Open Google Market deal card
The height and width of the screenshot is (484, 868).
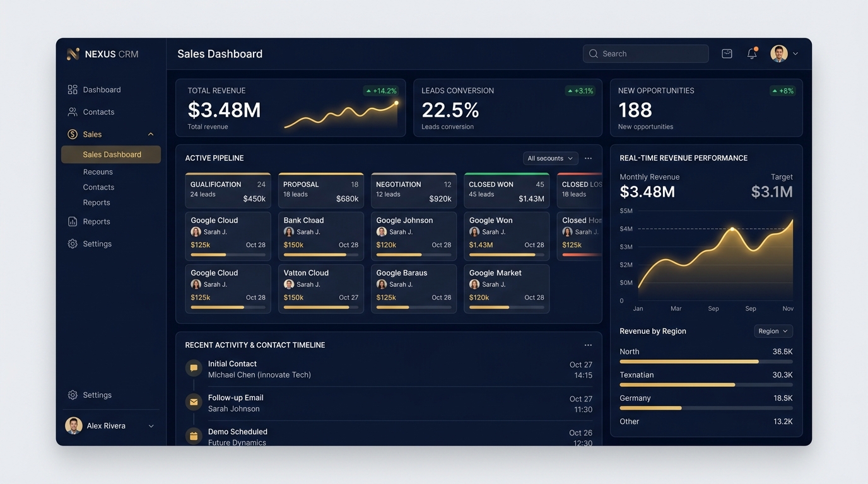(507, 289)
